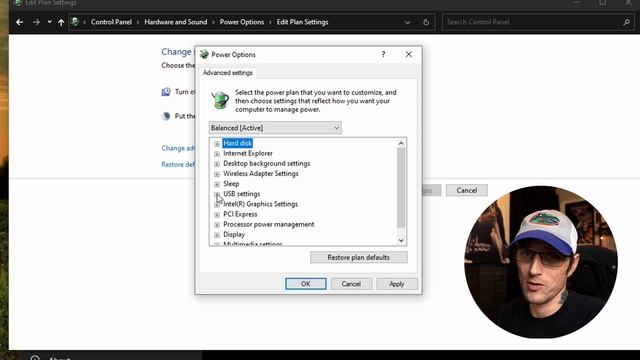Refresh the Control Panel page
Viewport: 640px width, 360px height.
426,22
